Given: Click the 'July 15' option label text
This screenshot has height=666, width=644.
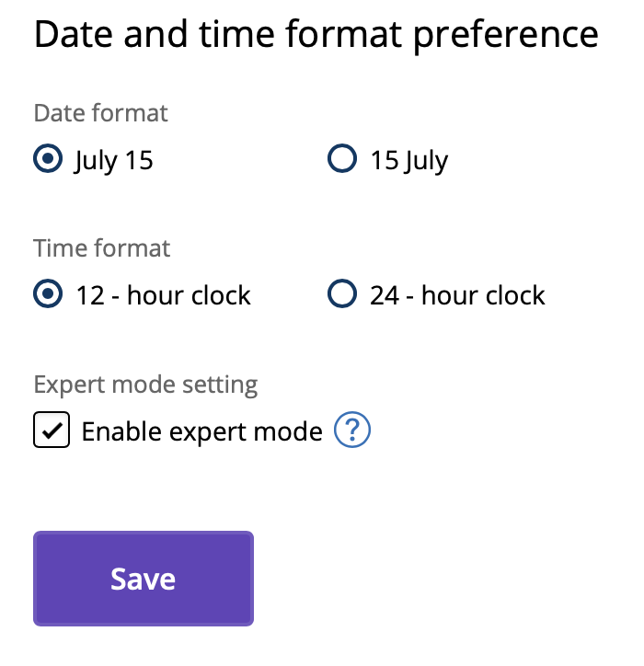Looking at the screenshot, I should 114,161.
